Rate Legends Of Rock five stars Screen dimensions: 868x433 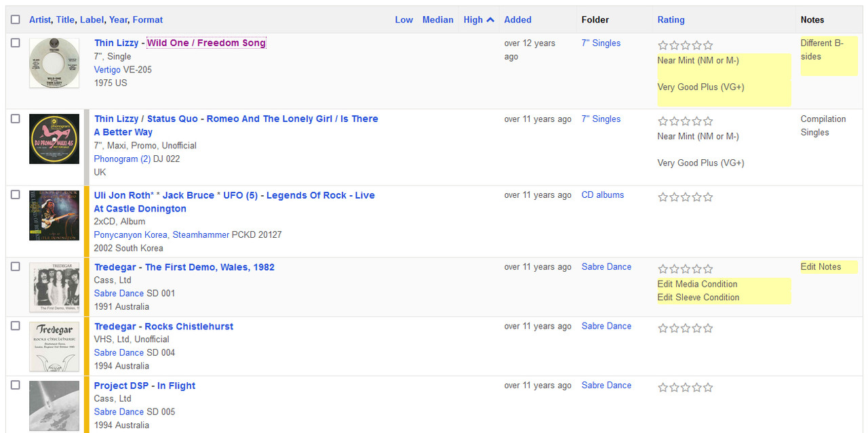click(x=708, y=197)
